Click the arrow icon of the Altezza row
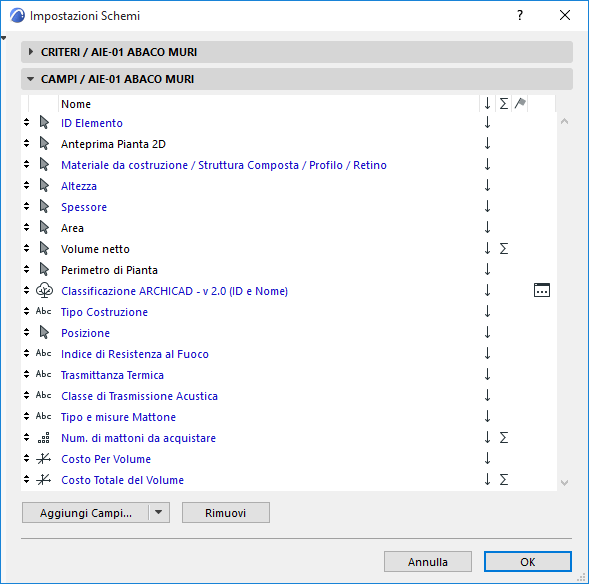The image size is (589, 584). (x=44, y=186)
